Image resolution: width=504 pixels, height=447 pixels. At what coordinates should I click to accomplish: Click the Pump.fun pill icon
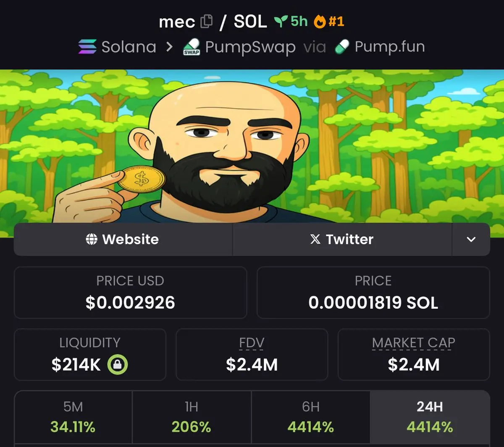click(342, 47)
